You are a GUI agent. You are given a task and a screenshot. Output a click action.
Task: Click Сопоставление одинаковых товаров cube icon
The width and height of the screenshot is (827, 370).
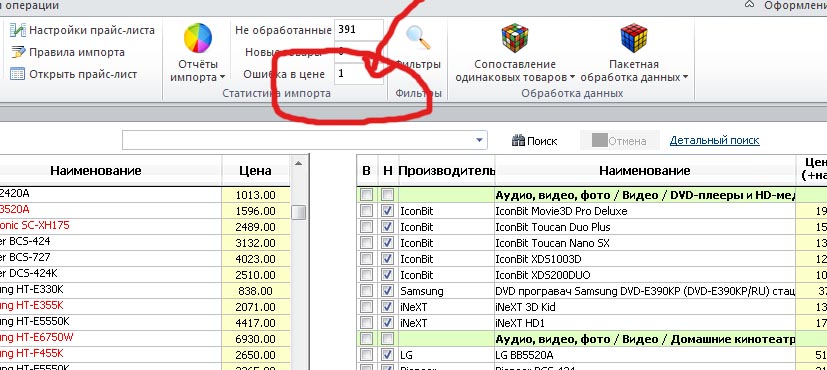point(515,38)
